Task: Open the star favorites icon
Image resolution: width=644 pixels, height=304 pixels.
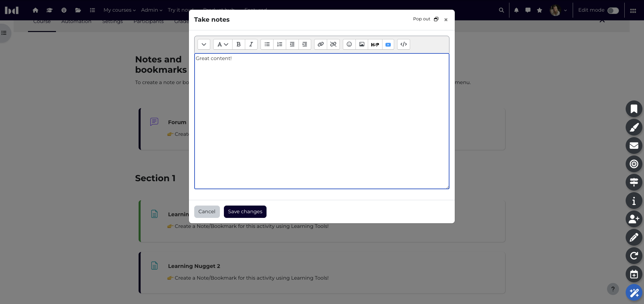Action: tap(540, 10)
